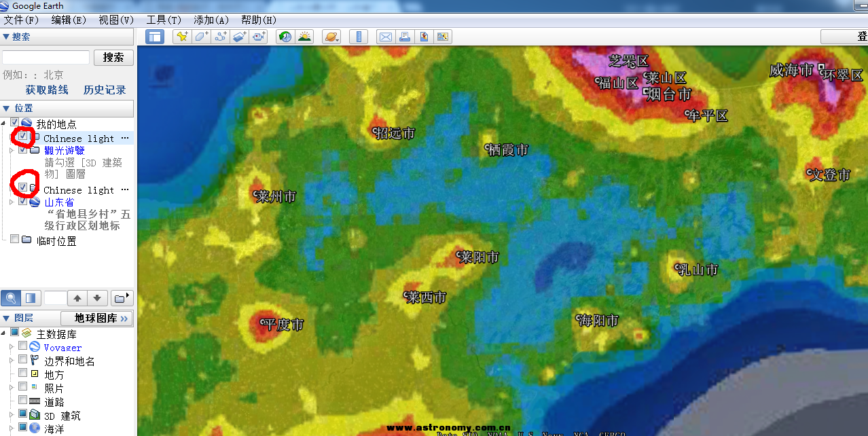
Task: Click the Record a Tour camera icon
Action: 259,37
